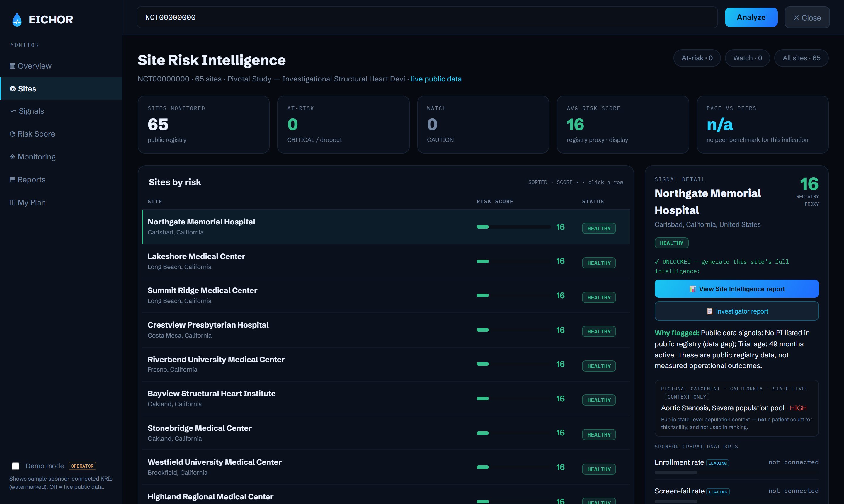The height and width of the screenshot is (504, 844).
Task: Open the SCORE sort dropdown
Action: point(567,182)
